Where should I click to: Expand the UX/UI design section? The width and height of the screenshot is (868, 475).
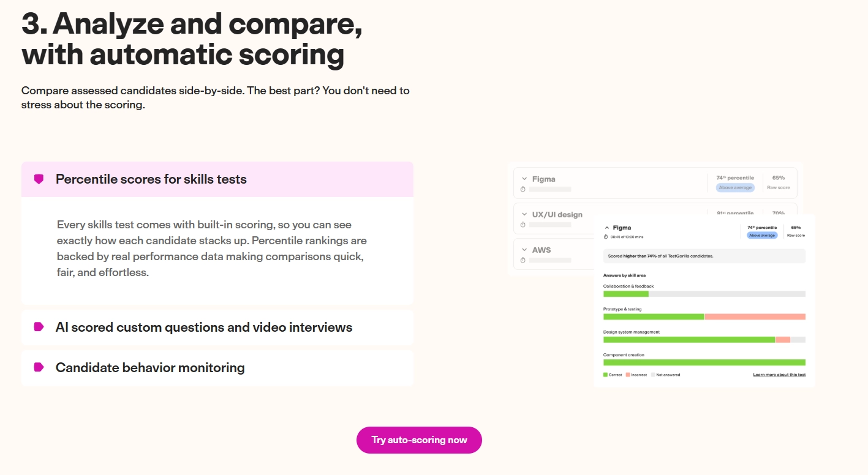point(524,214)
